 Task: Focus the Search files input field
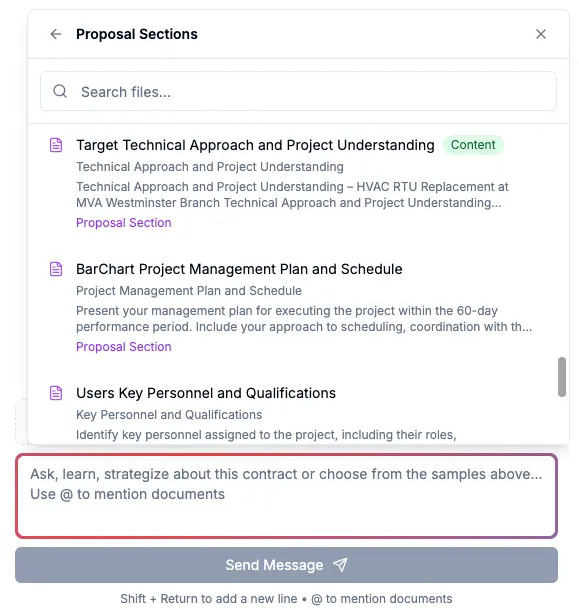tap(298, 91)
